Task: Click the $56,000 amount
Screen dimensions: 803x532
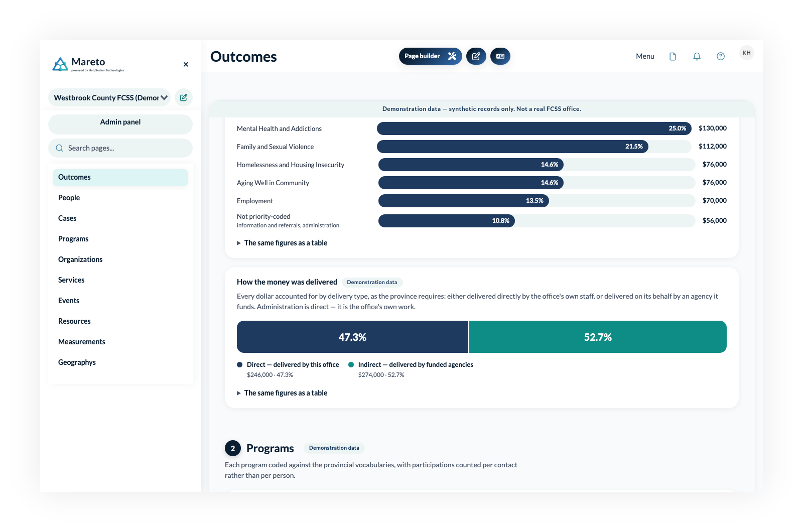Action: 715,221
